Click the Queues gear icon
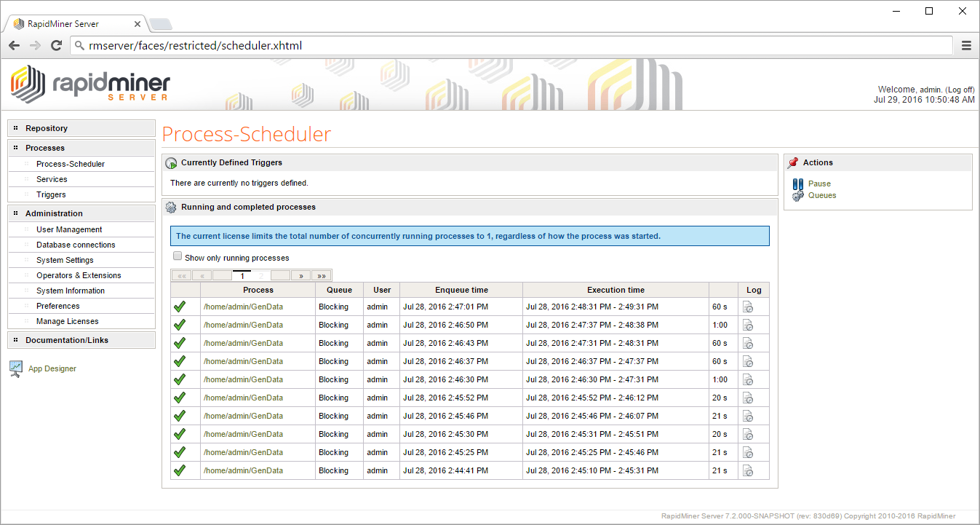Image resolution: width=980 pixels, height=525 pixels. pos(798,196)
